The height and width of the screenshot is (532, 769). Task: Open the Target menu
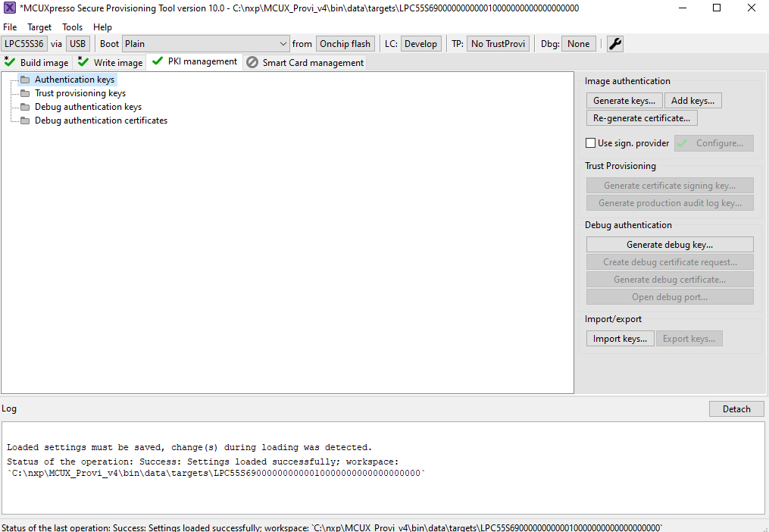coord(39,27)
